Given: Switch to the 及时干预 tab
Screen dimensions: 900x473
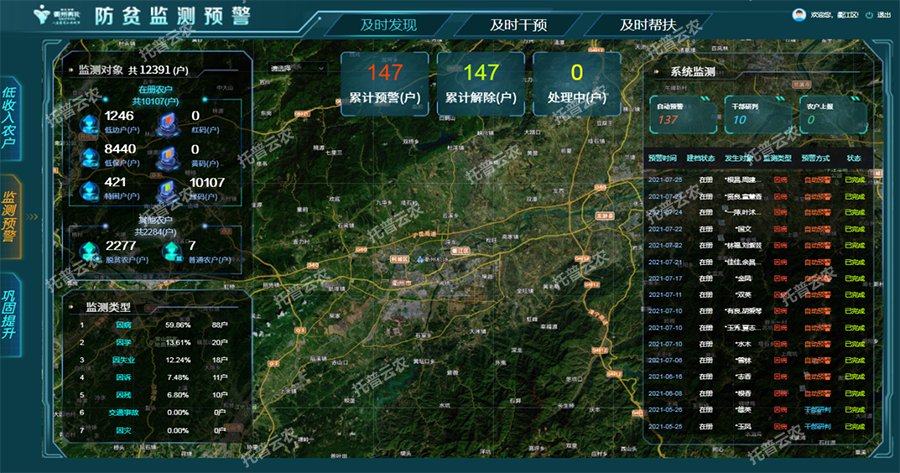Looking at the screenshot, I should click(517, 25).
